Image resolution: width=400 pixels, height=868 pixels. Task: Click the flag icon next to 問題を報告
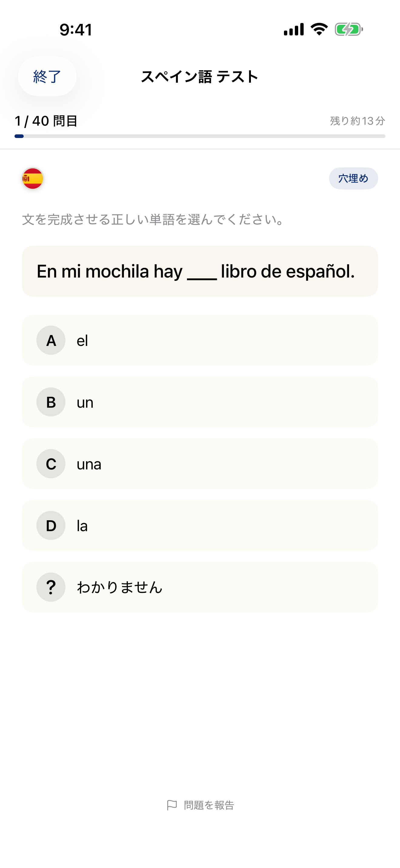(x=172, y=805)
